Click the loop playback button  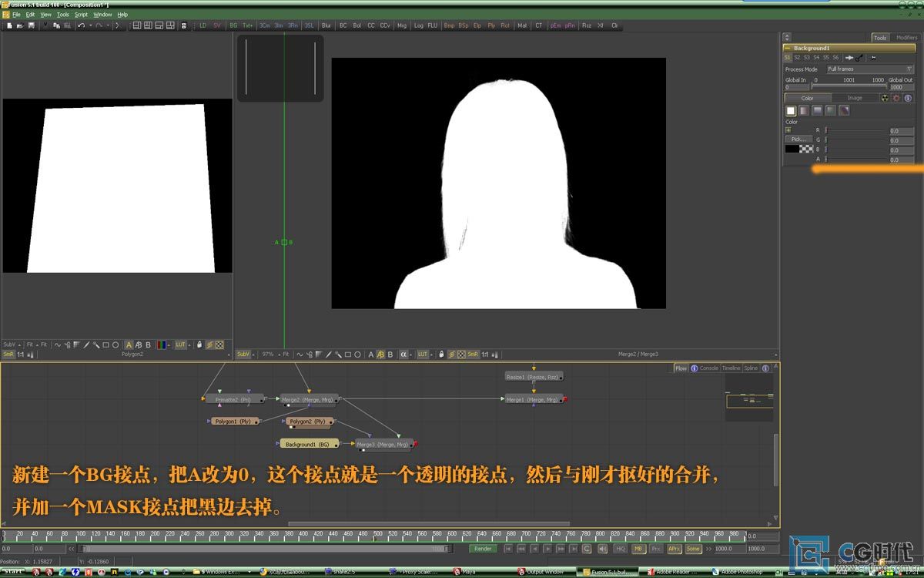pos(586,549)
